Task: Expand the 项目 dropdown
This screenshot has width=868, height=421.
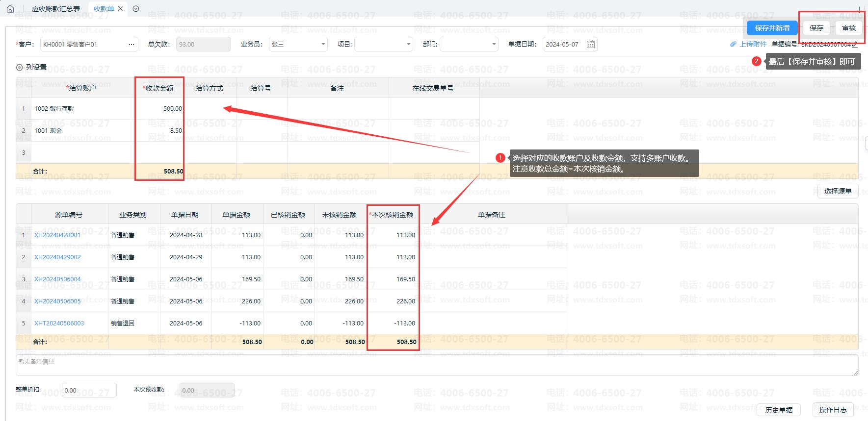Action: click(408, 45)
